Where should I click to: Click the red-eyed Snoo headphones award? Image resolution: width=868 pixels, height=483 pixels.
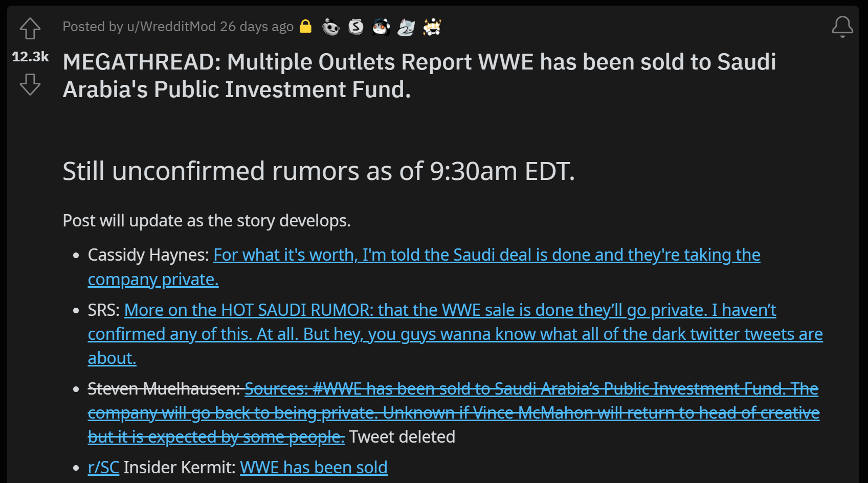pos(381,27)
